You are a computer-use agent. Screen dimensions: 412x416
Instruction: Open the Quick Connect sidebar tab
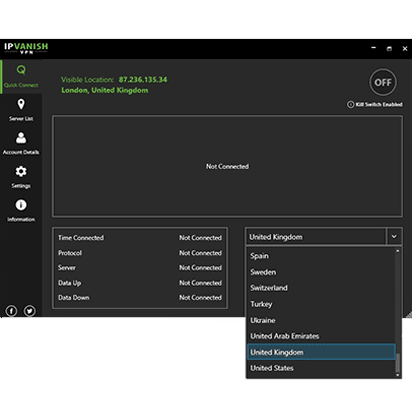[21, 77]
